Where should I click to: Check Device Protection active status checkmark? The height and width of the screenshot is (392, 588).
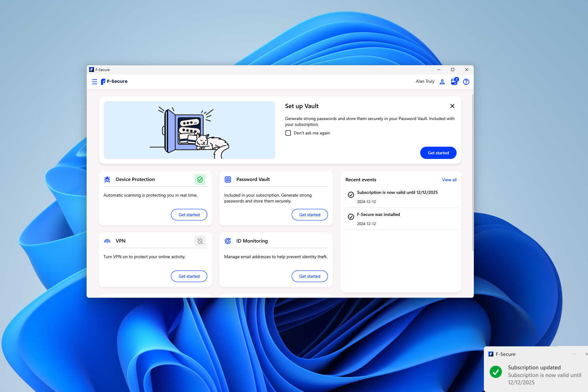(x=200, y=179)
